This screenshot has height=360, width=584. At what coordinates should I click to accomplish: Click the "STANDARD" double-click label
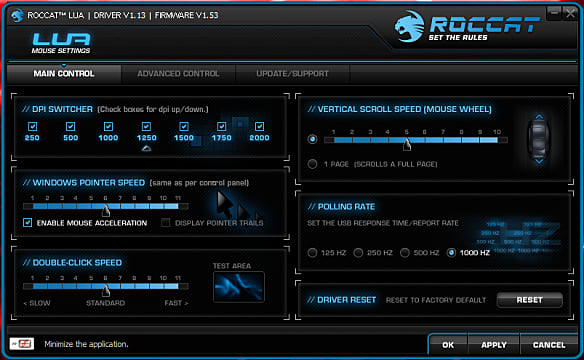click(105, 303)
